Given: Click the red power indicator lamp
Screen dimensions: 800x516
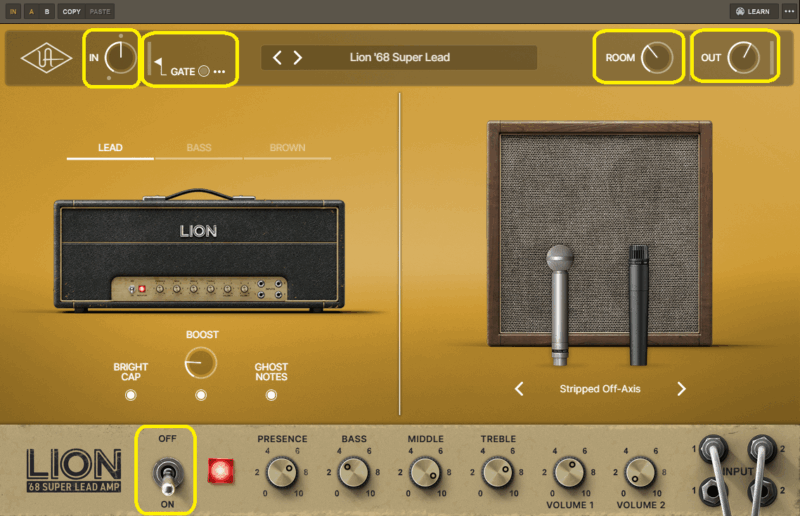Looking at the screenshot, I should tap(217, 471).
